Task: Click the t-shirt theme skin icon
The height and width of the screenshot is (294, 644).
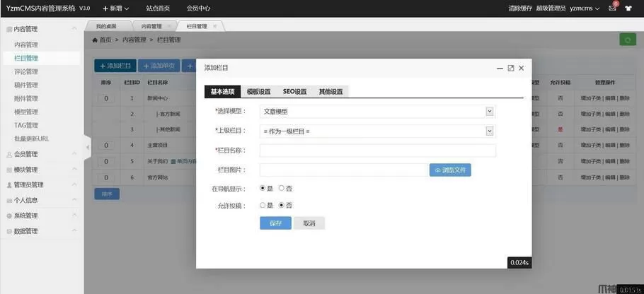Action: [x=628, y=8]
